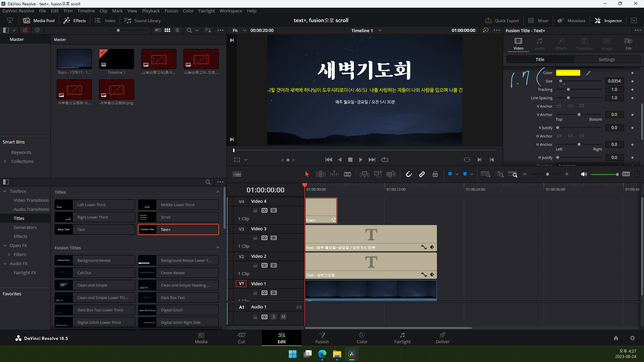The height and width of the screenshot is (362, 644).
Task: Expand the Filters tree item
Action: click(x=9, y=255)
